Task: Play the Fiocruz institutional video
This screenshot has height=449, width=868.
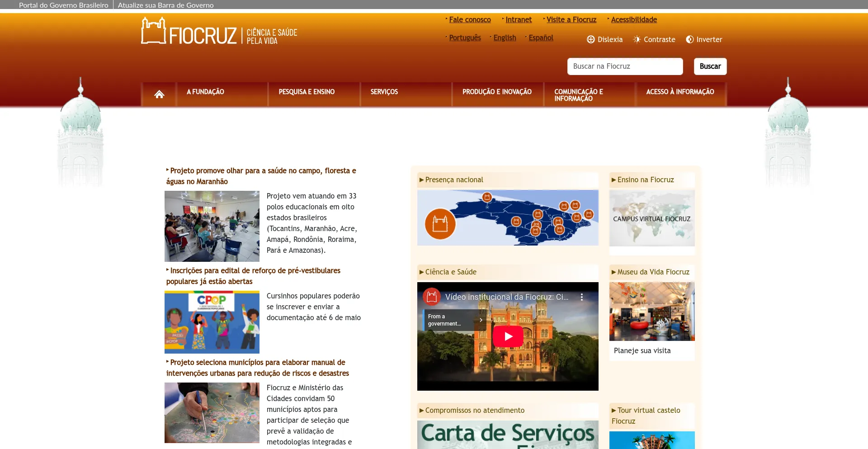Action: (x=508, y=336)
